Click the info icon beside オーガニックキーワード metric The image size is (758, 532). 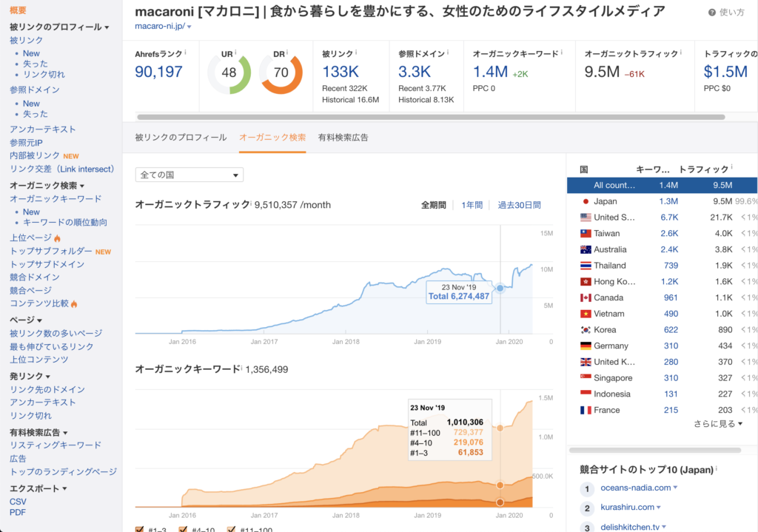coord(561,53)
